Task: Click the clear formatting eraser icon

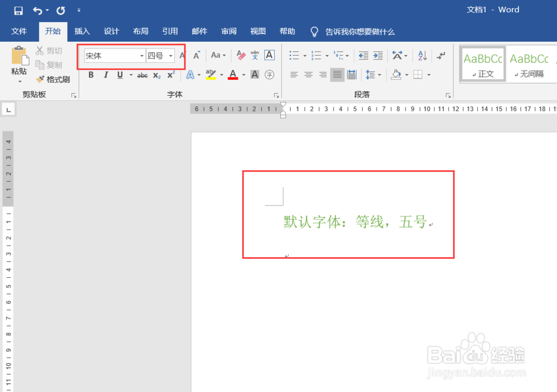Action: 241,55
